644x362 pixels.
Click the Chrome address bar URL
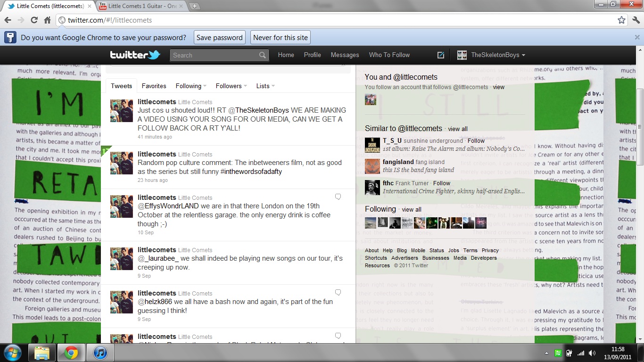click(110, 20)
